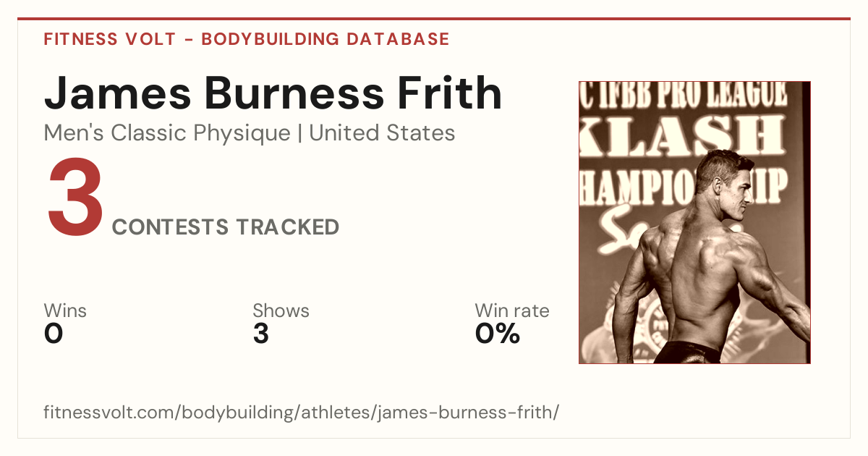The image size is (868, 456).
Task: Click the Men's Classic Physique division text
Action: [x=168, y=133]
